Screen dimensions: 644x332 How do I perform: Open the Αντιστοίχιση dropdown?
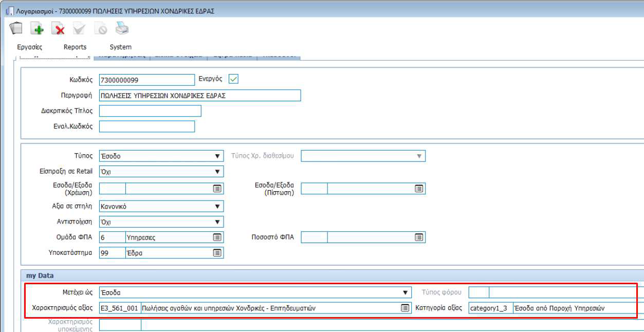point(218,222)
